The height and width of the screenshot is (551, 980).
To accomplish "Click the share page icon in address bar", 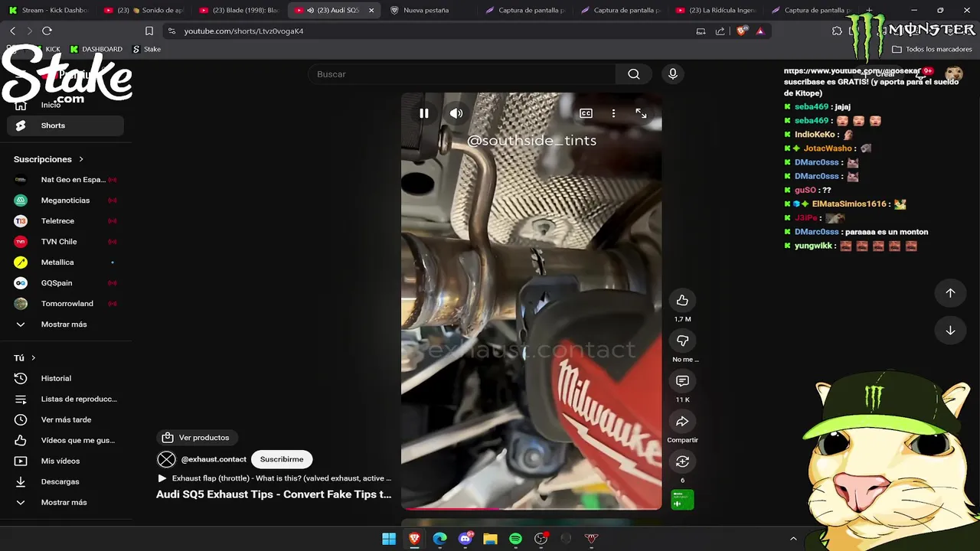I will tap(720, 31).
